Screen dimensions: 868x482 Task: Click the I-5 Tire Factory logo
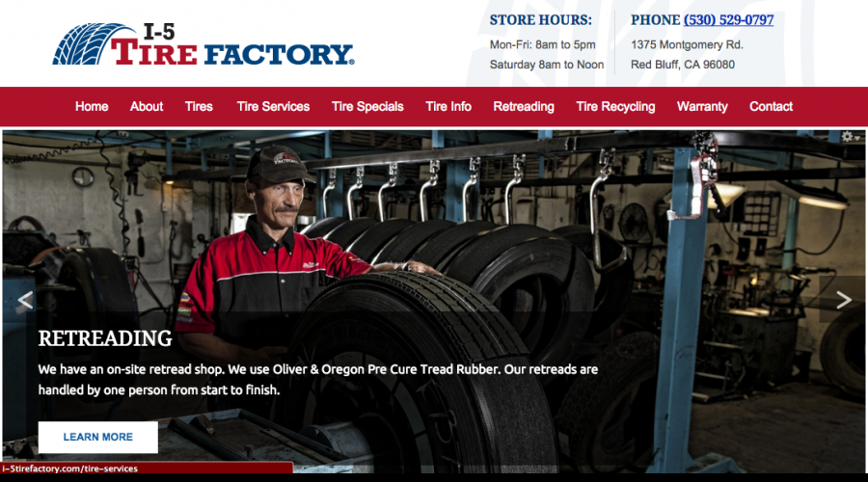tap(203, 43)
